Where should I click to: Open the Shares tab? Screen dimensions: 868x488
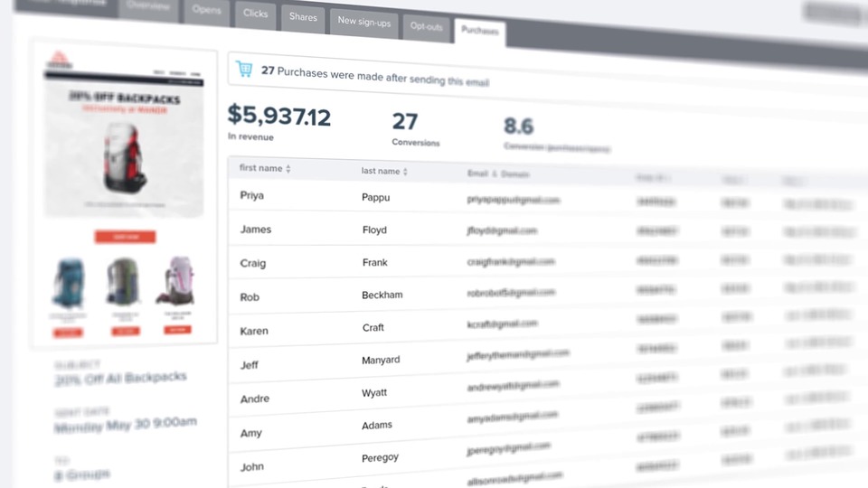(x=303, y=18)
